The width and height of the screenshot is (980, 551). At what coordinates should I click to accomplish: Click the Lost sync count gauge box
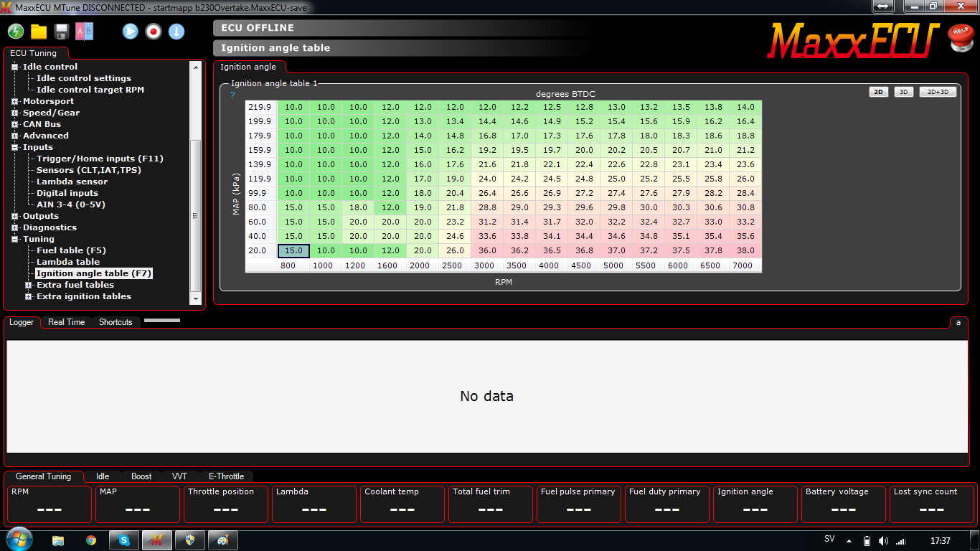pyautogui.click(x=931, y=504)
